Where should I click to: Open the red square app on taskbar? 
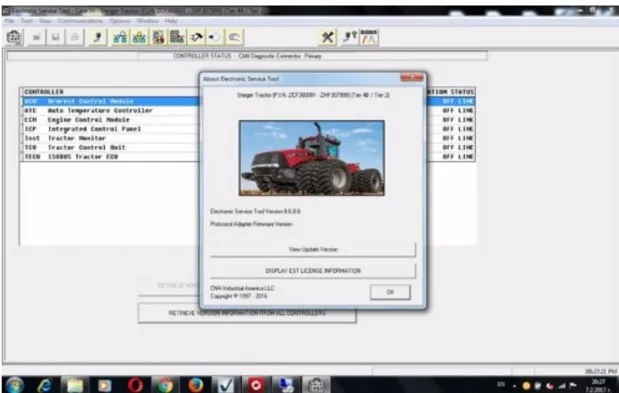point(255,385)
